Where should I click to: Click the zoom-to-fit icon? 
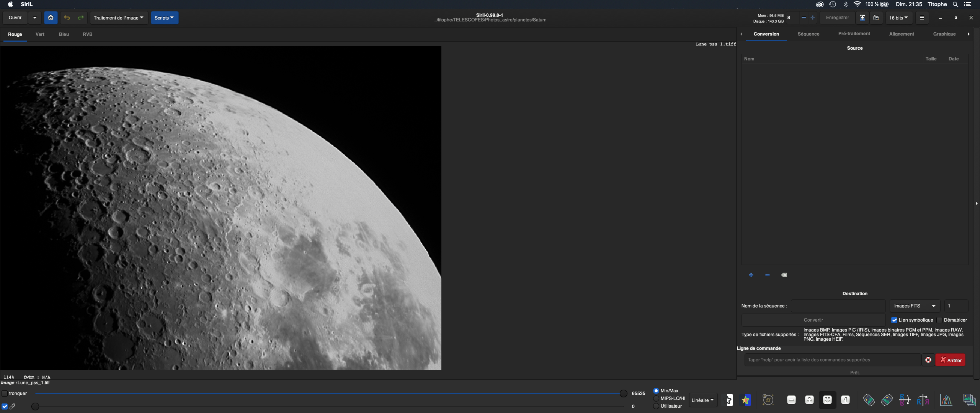point(827,400)
